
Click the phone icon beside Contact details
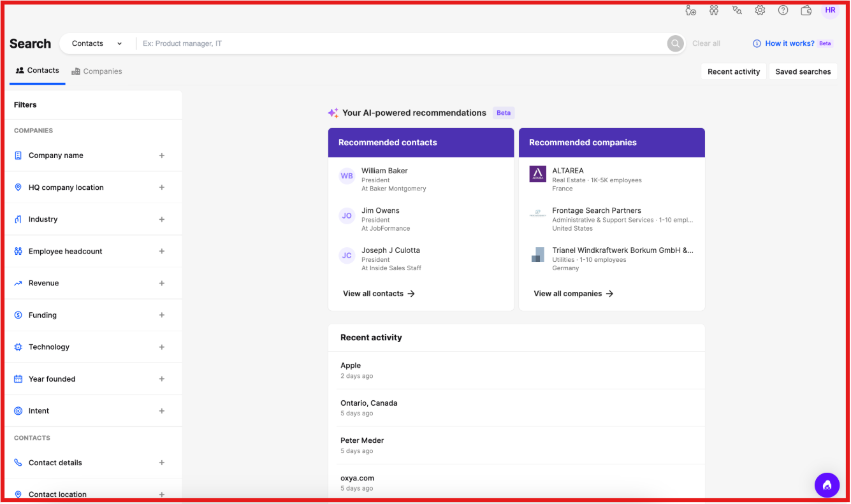[18, 463]
